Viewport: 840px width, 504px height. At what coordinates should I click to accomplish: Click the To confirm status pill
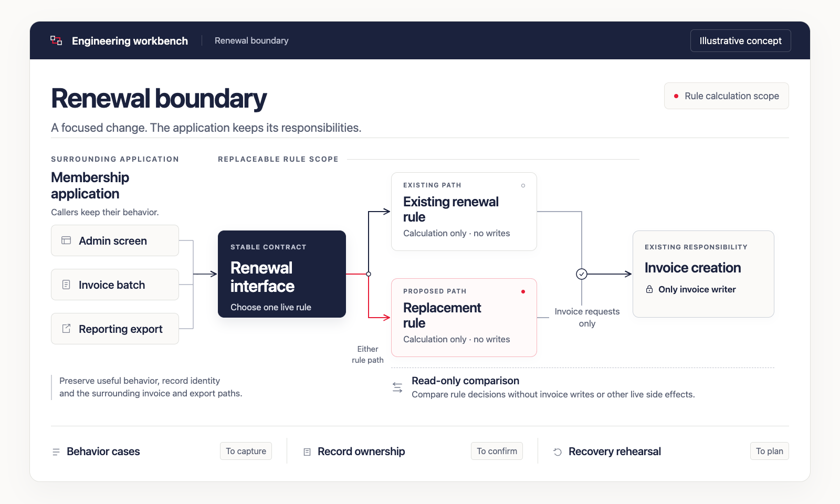click(497, 451)
